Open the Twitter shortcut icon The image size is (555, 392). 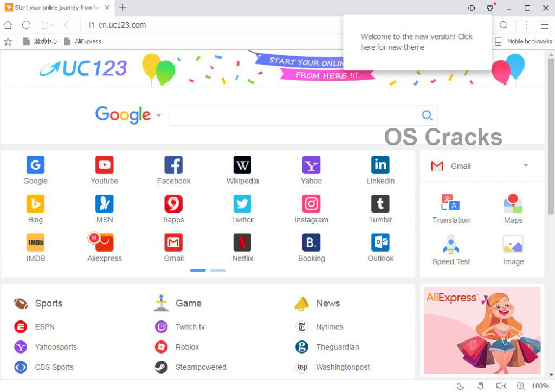point(242,204)
